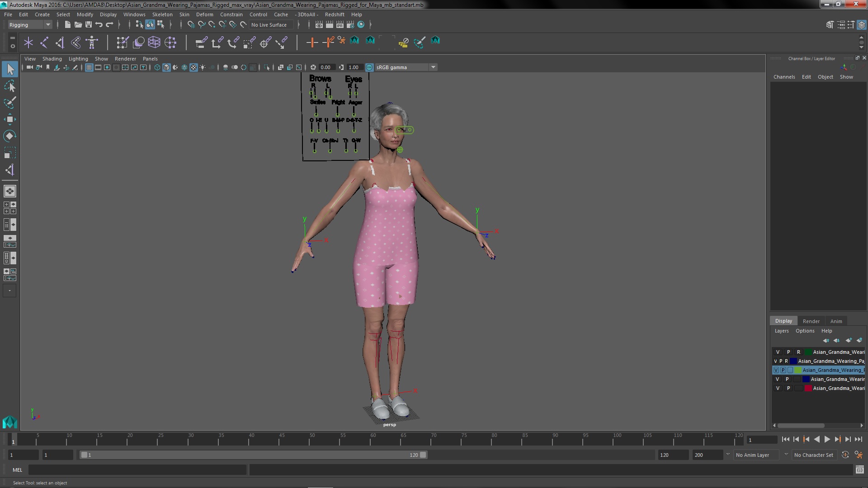868x488 pixels.
Task: Click the Undo arrow icon
Action: point(99,24)
